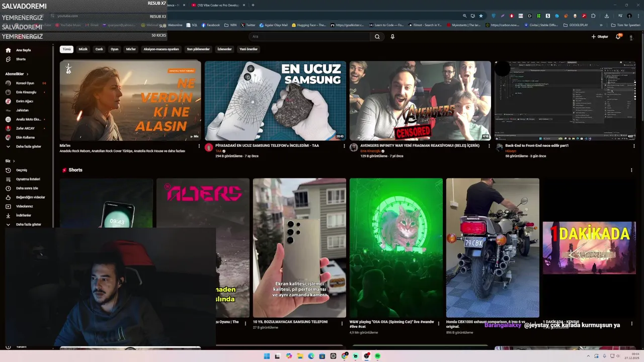This screenshot has height=362, width=644.
Task: Switch to Vibe Coder vs Pro Developer tab
Action: click(217, 5)
